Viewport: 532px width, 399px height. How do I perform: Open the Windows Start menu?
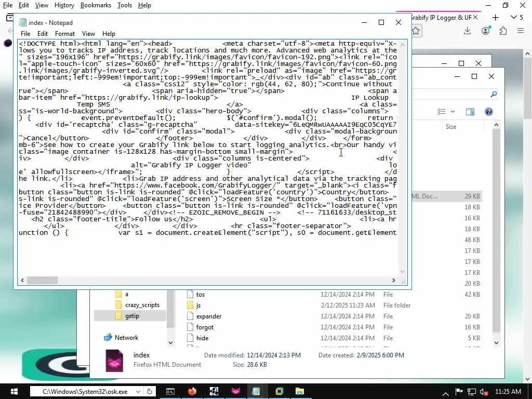coord(14,392)
